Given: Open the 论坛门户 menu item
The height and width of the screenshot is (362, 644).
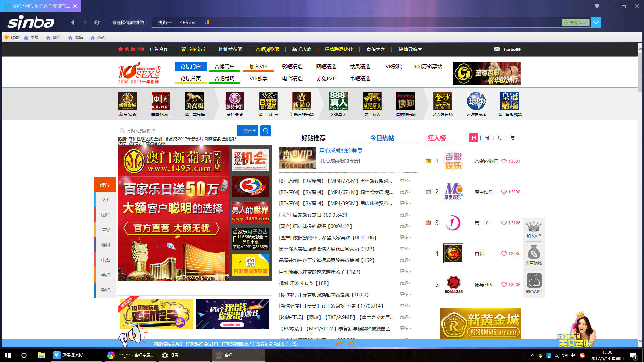Looking at the screenshot, I should [x=191, y=66].
